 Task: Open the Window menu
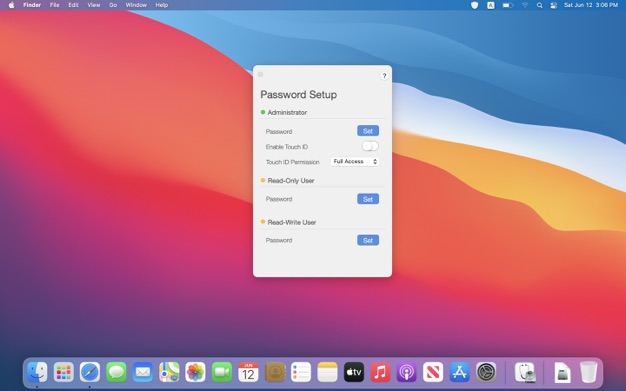pos(136,5)
